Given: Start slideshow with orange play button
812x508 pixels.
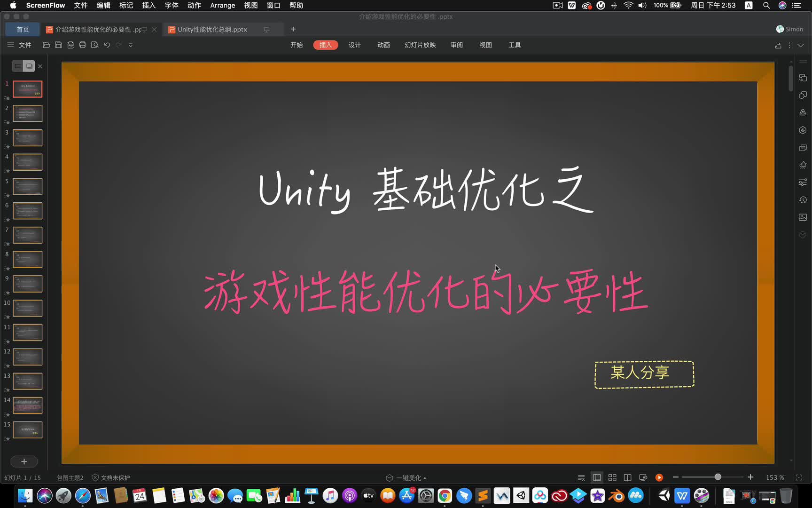Looking at the screenshot, I should point(659,477).
